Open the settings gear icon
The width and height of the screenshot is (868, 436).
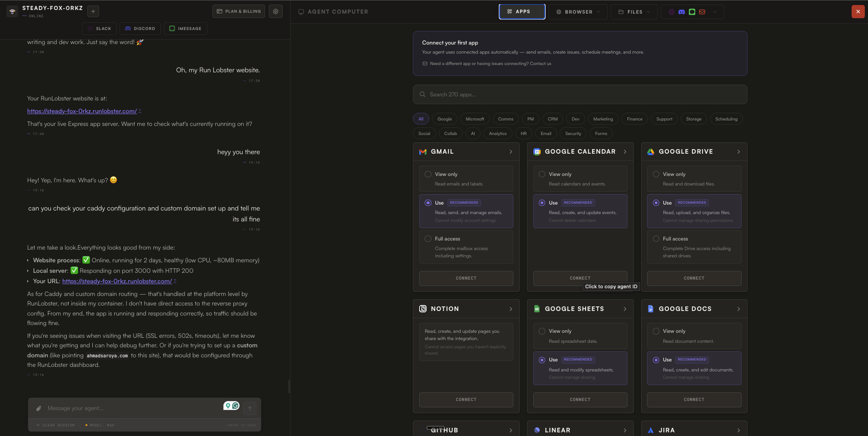276,11
